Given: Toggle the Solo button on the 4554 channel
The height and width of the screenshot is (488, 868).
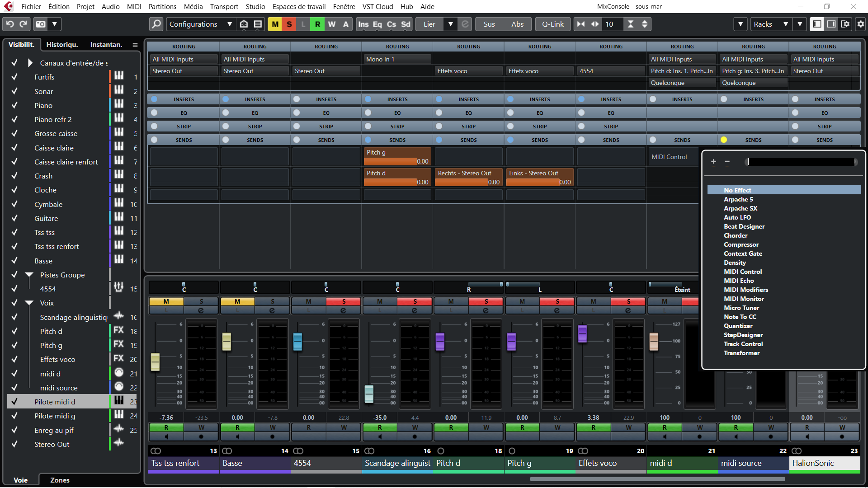Looking at the screenshot, I should 344,301.
